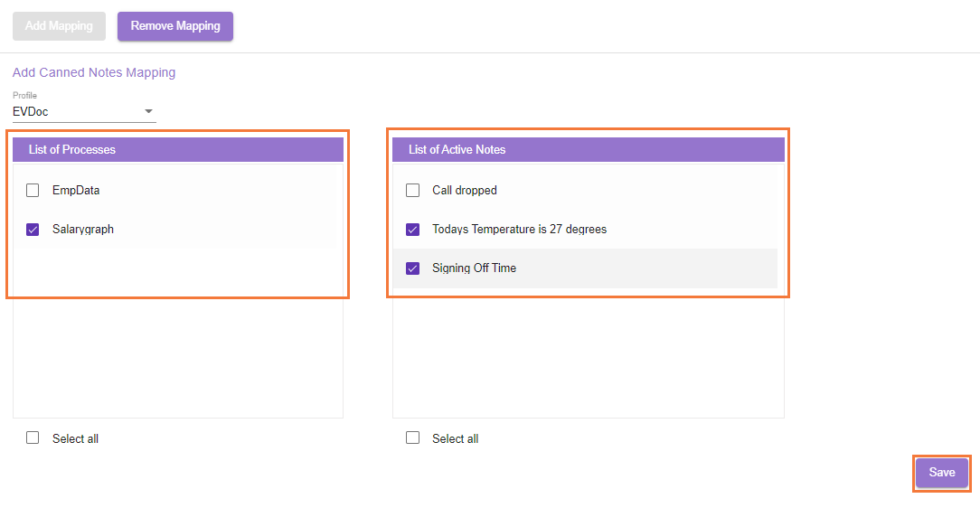Click the Todays Temperature is 27 degrees text
This screenshot has width=980, height=508.
(x=519, y=230)
